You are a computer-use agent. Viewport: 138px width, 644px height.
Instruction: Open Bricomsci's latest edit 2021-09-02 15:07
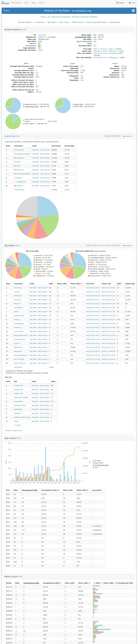tap(108, 300)
